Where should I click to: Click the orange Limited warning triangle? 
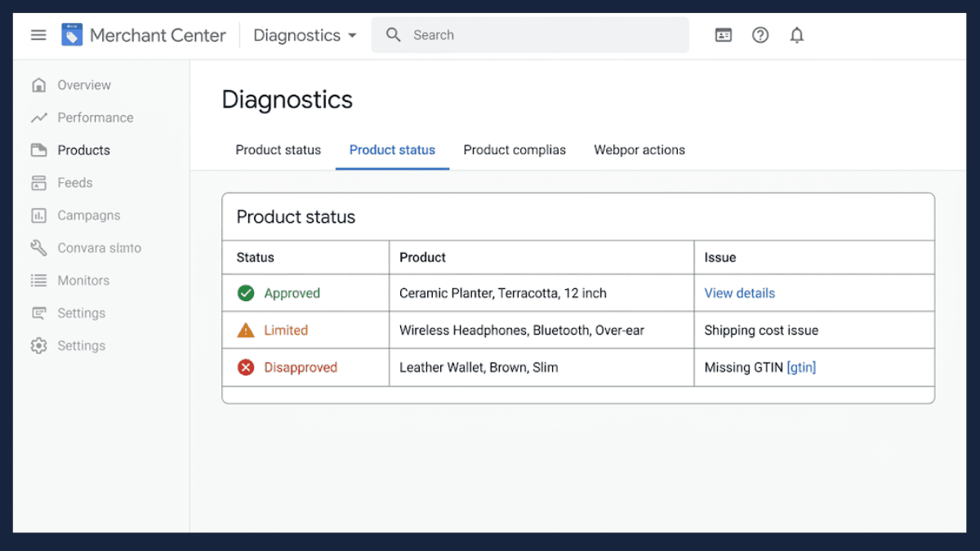(246, 330)
